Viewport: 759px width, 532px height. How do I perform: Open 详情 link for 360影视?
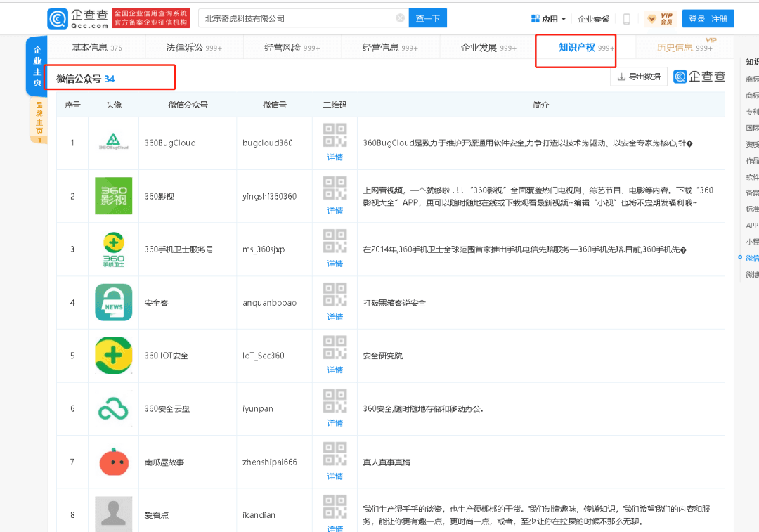coord(335,211)
